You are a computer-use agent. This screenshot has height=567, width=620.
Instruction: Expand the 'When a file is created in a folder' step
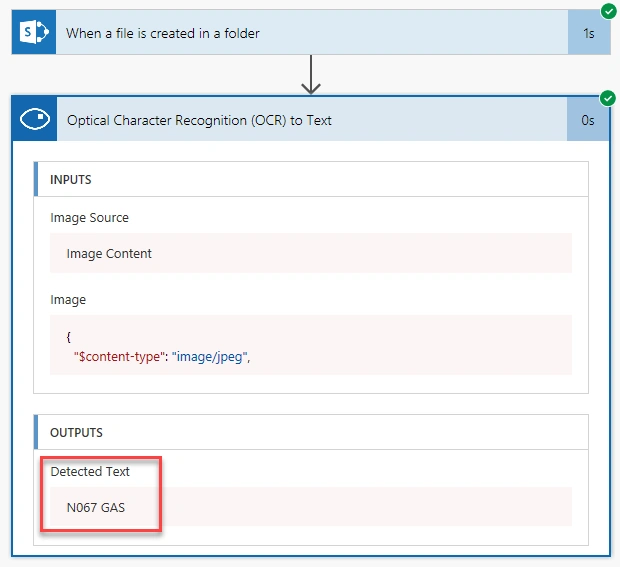tap(312, 32)
